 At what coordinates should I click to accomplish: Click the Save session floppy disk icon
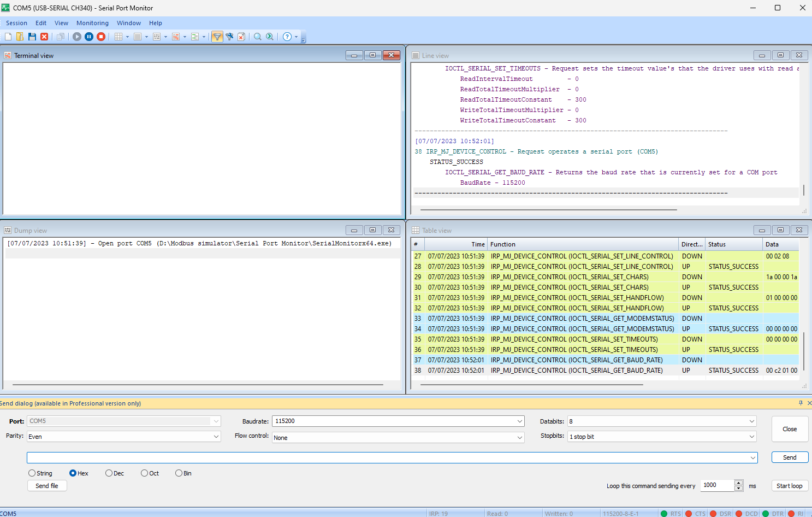pos(32,37)
